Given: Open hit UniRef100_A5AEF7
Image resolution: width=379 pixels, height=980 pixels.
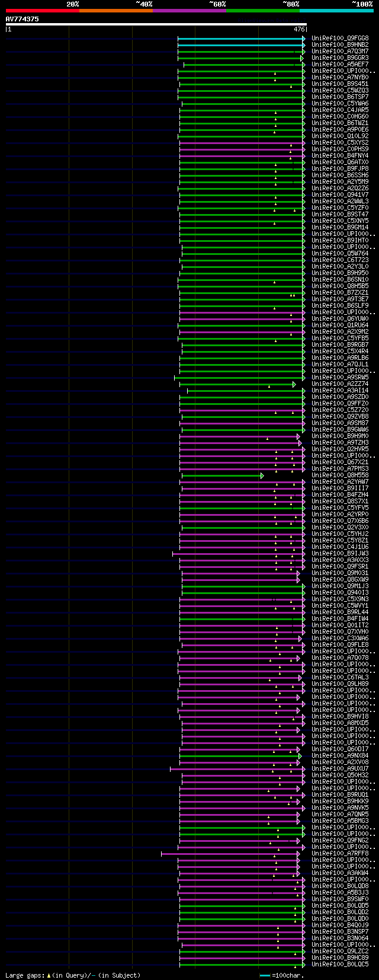Looking at the screenshot, I should pyautogui.click(x=340, y=64).
